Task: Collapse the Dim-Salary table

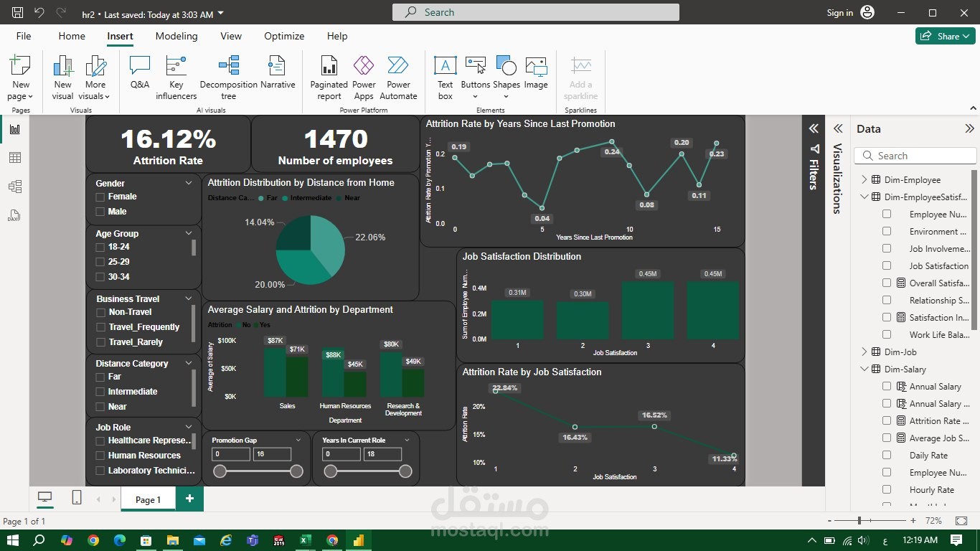Action: tap(864, 369)
